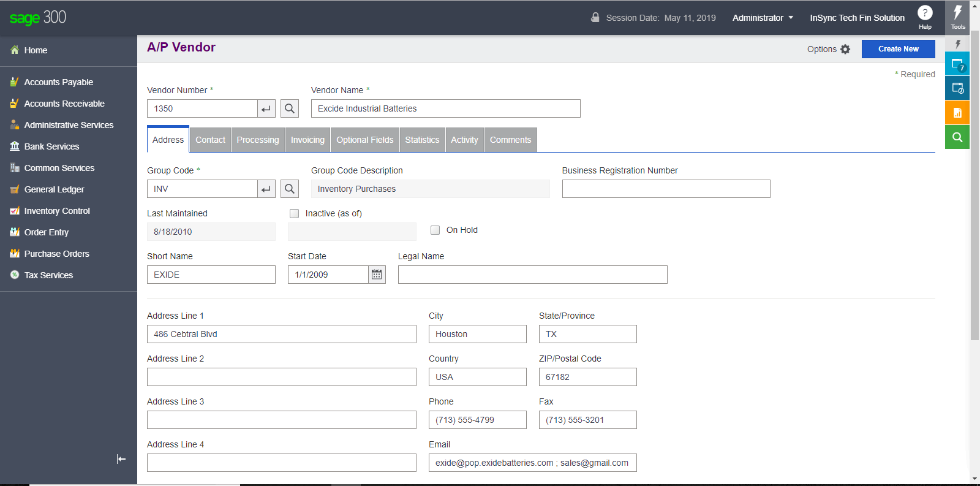Click into the City field
The width and height of the screenshot is (980, 486).
pyautogui.click(x=478, y=334)
